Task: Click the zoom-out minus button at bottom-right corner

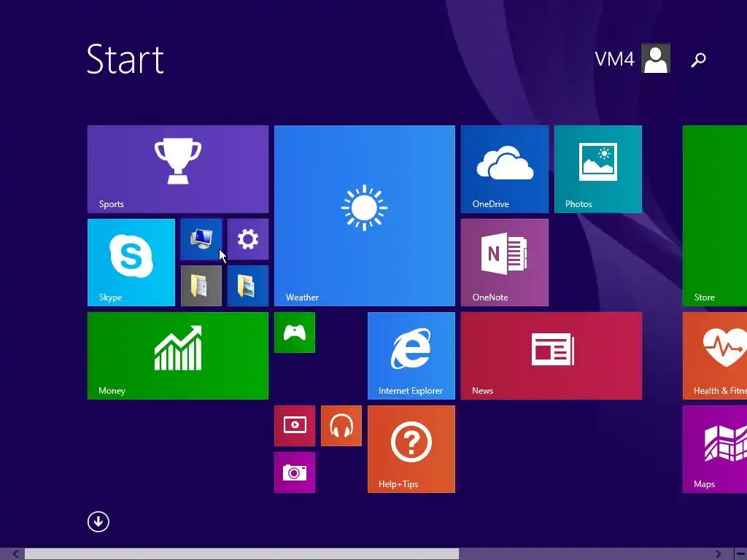Action: point(740,554)
